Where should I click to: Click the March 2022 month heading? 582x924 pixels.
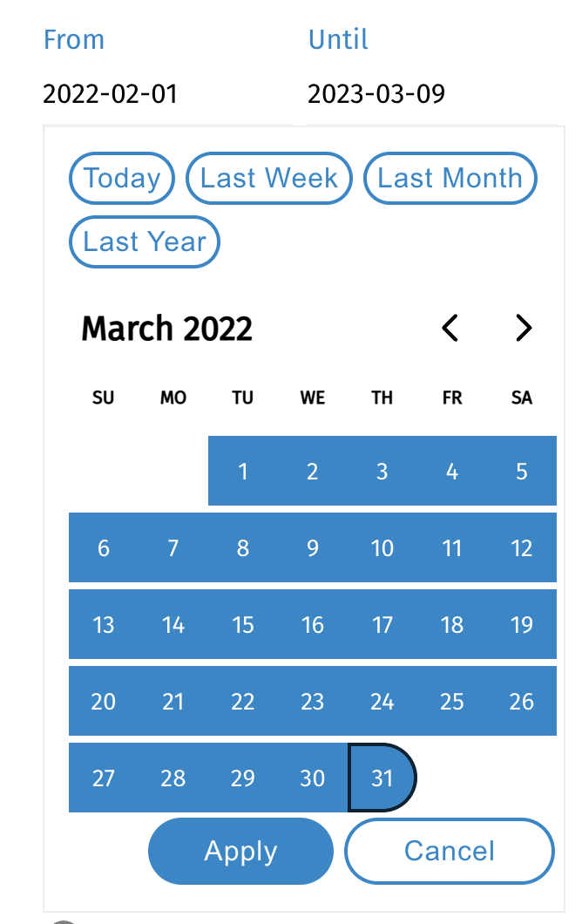(x=167, y=329)
